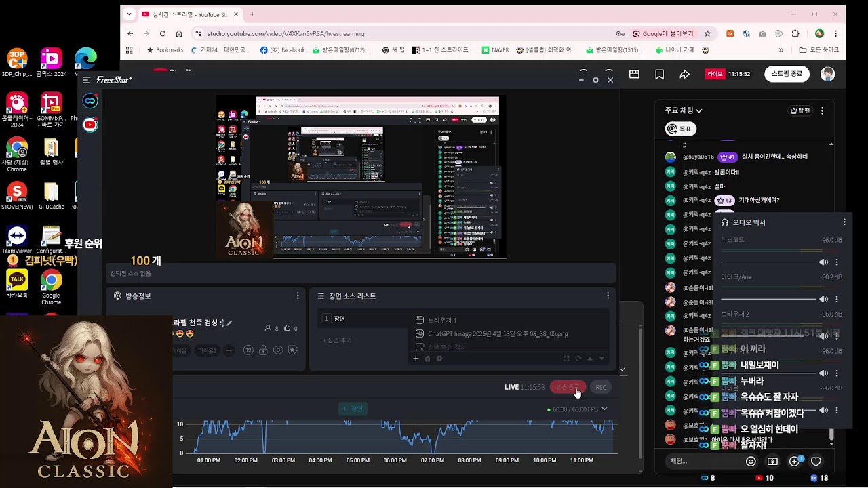Open the clapperboard icon in YouTube Studio

pos(635,74)
